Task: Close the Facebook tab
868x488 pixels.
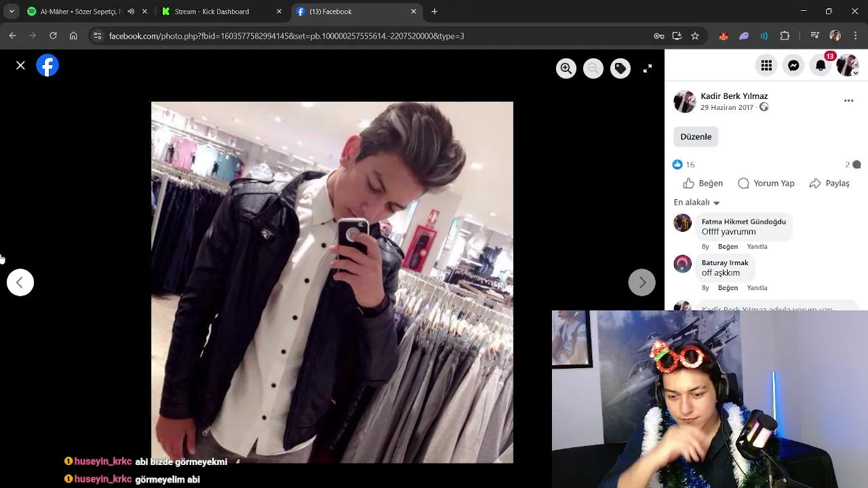Action: click(x=414, y=12)
